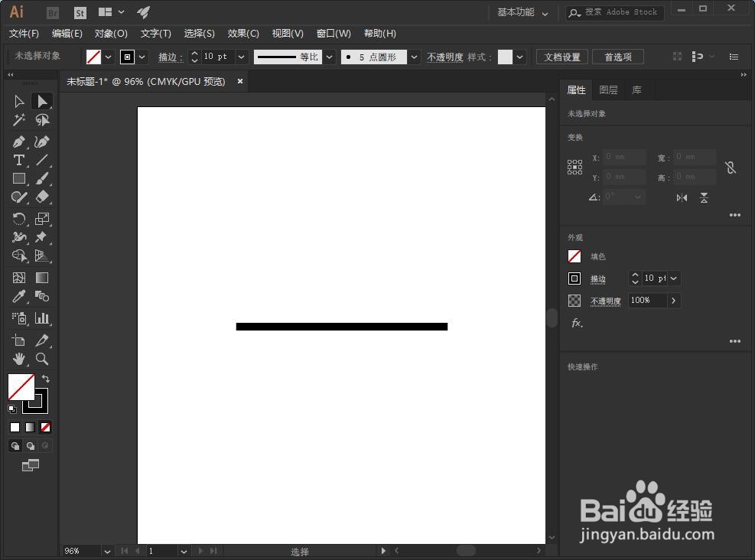Set paint mode to Color
The image size is (755, 560).
pyautogui.click(x=15, y=427)
